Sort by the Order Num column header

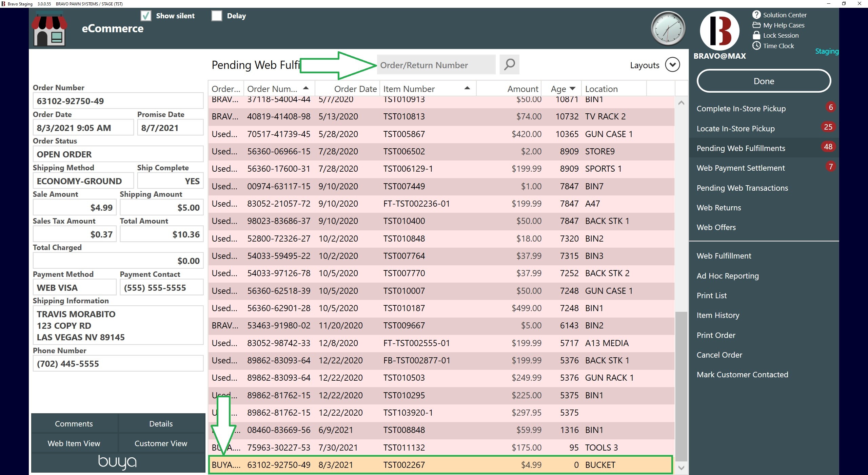click(279, 89)
